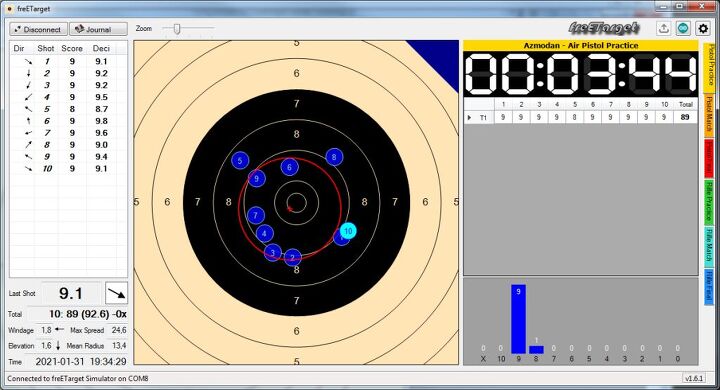
Task: Select shot marker 2 on target
Action: click(x=292, y=258)
